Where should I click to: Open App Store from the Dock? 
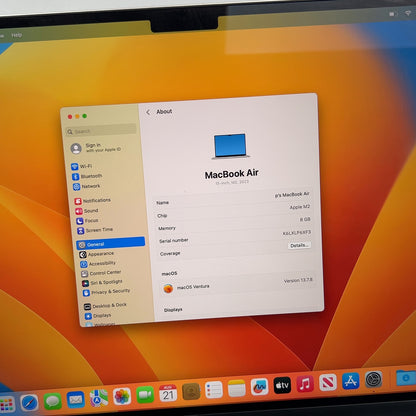click(x=351, y=381)
